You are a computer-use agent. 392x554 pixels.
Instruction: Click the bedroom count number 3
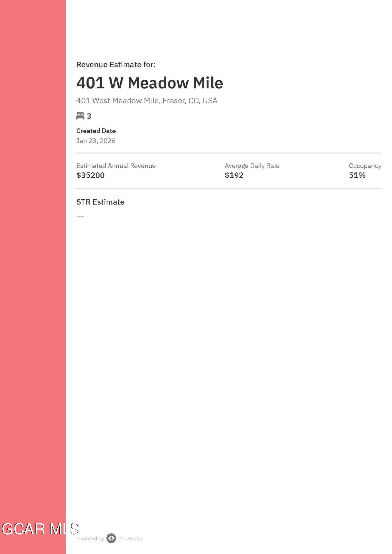coord(89,116)
